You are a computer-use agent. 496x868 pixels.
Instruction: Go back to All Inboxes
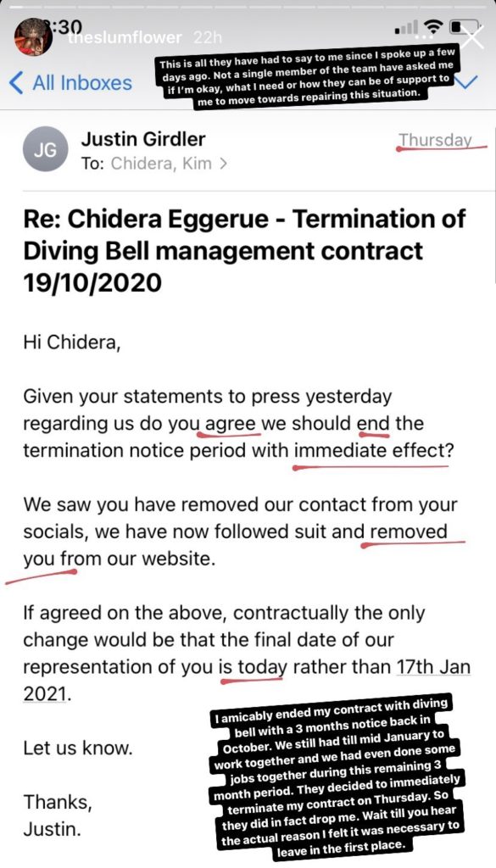[82, 83]
